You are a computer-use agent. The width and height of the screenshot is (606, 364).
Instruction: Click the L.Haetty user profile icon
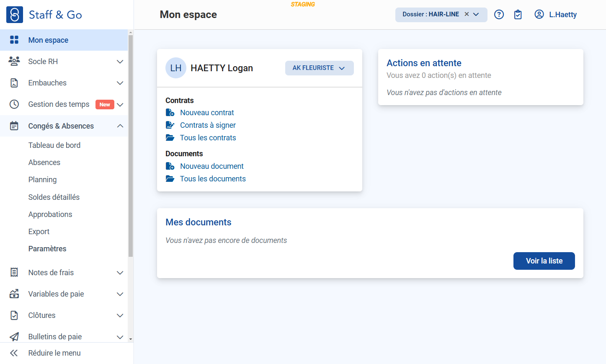pos(539,14)
